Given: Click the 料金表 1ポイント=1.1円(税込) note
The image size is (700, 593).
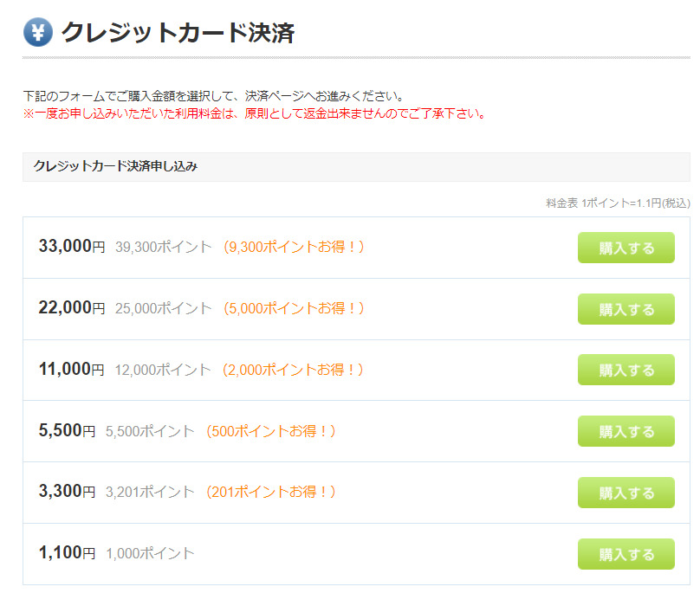Looking at the screenshot, I should [x=618, y=203].
